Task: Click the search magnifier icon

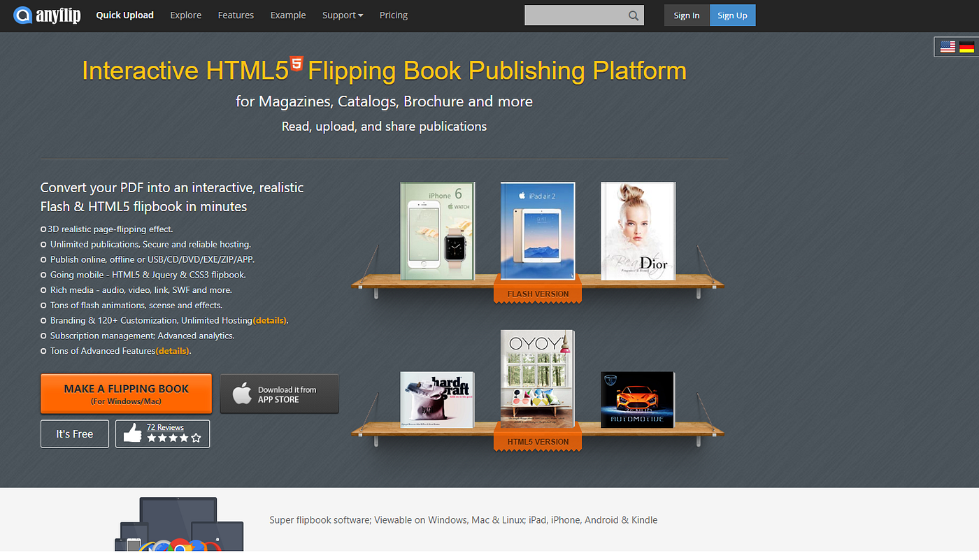Action: [x=634, y=15]
